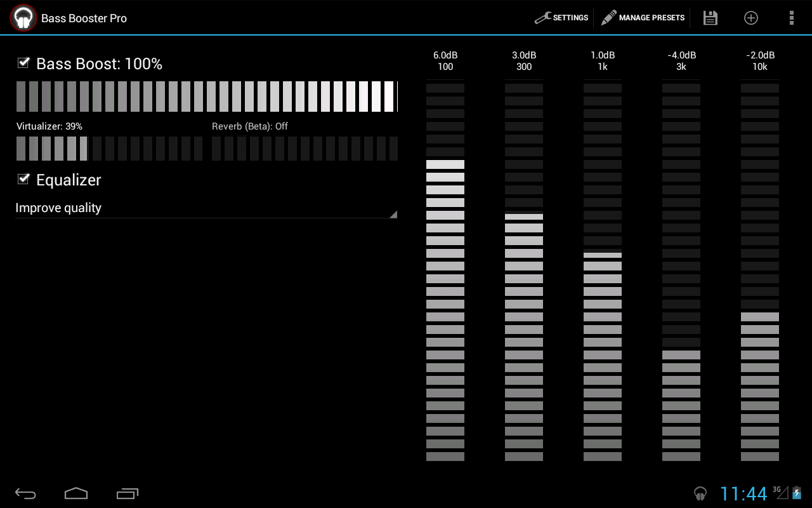Adjust the 3k equalizer band bar

pyautogui.click(x=681, y=272)
